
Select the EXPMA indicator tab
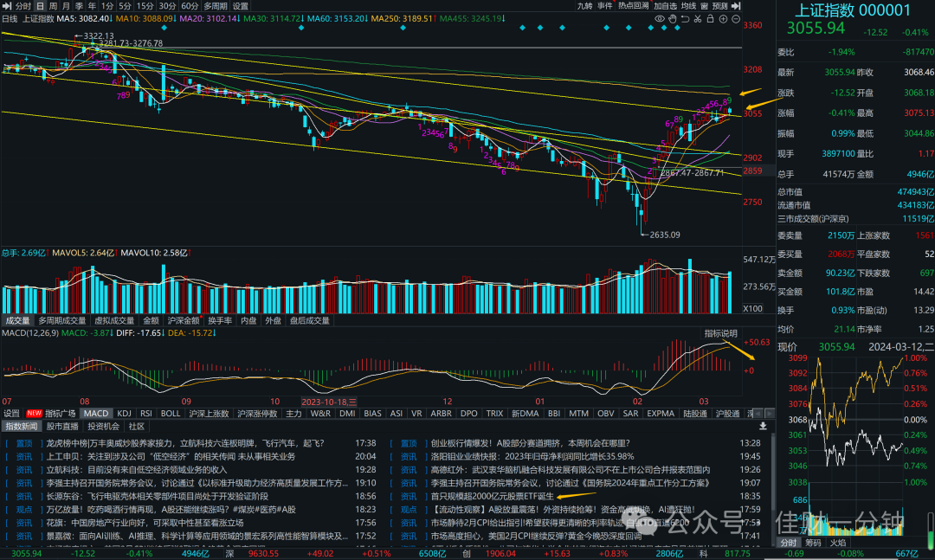660,413
